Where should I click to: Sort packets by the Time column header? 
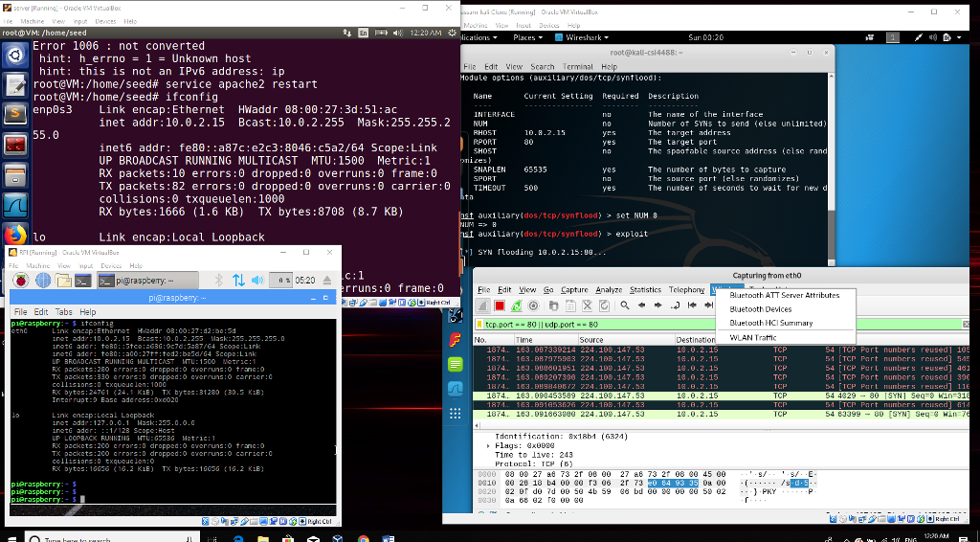pos(545,340)
